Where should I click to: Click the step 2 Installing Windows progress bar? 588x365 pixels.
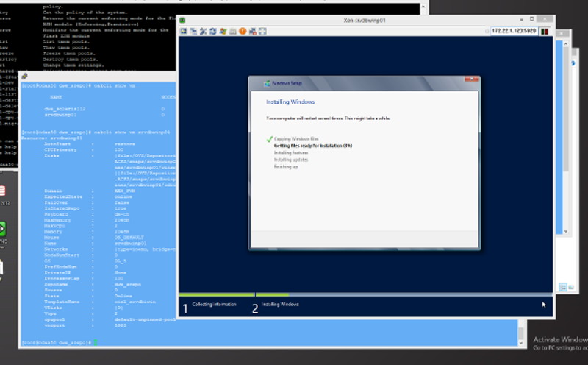404,295
